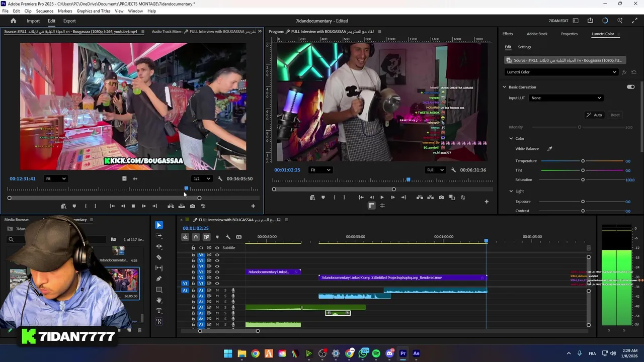The height and width of the screenshot is (362, 644).
Task: Collapse Light section chevron
Action: click(511, 191)
